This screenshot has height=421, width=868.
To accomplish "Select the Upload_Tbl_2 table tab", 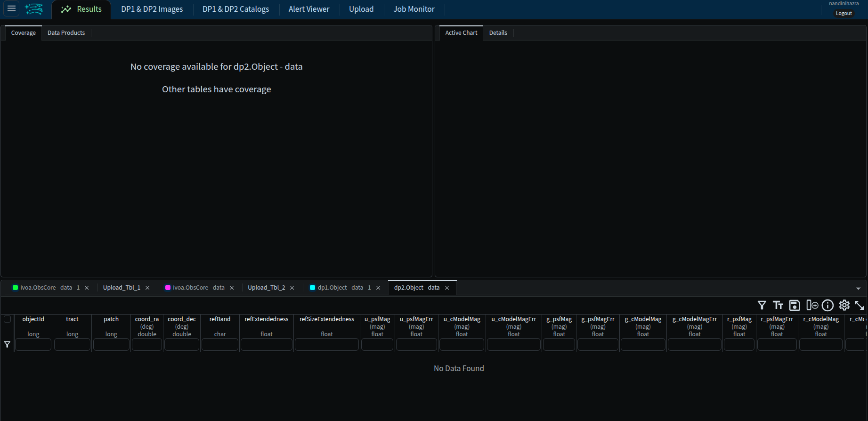I will click(267, 288).
